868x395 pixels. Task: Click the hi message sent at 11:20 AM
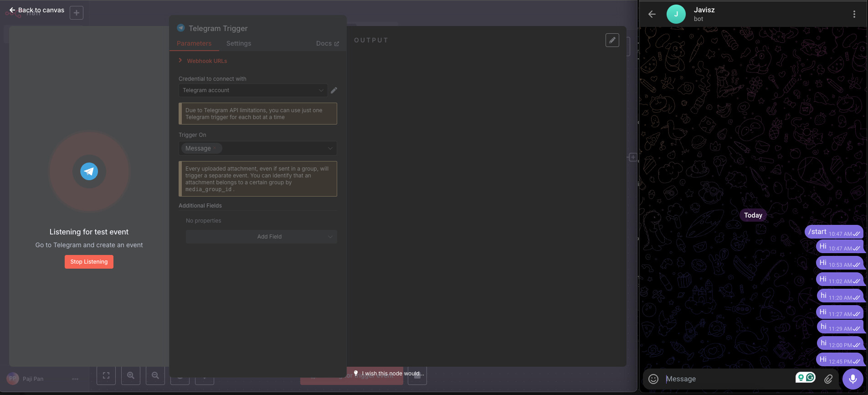[x=840, y=296]
